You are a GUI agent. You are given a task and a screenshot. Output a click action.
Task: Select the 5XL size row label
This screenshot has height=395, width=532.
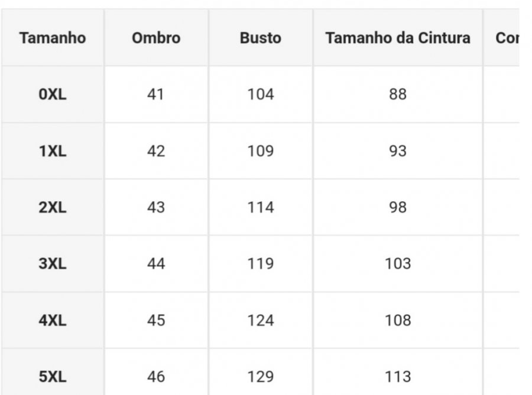point(53,376)
